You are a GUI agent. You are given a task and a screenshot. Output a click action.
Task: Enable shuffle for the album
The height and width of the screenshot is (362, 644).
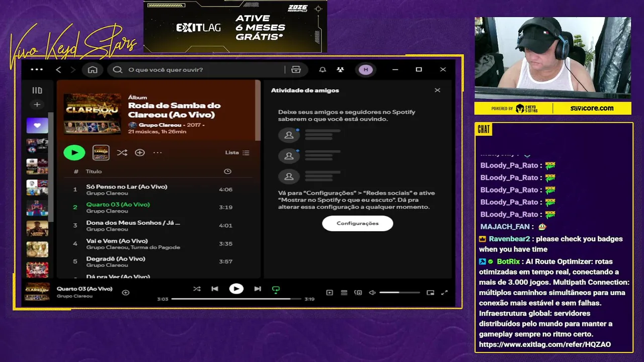(x=122, y=152)
